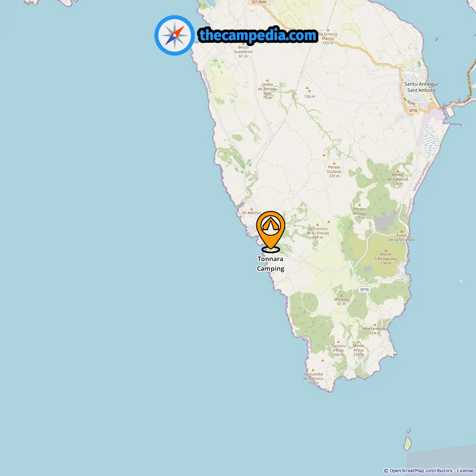476x476 pixels.
Task: Click the 136 m summit triangle
Action: coord(308,89)
